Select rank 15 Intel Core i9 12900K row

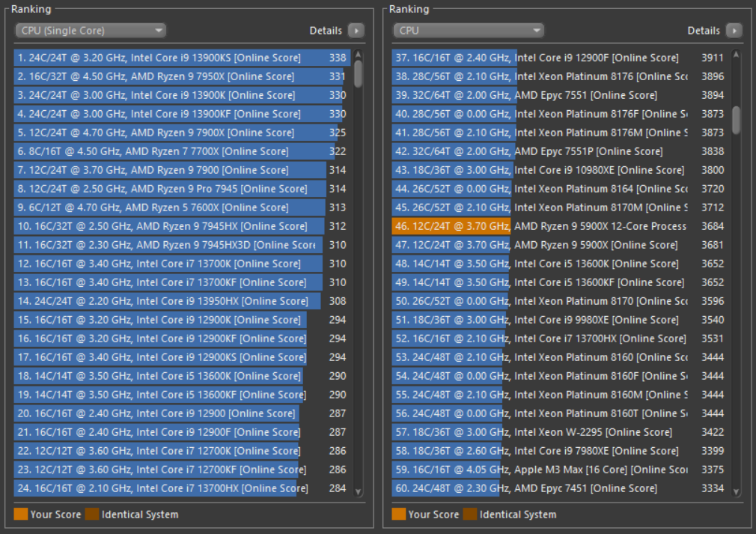182,320
